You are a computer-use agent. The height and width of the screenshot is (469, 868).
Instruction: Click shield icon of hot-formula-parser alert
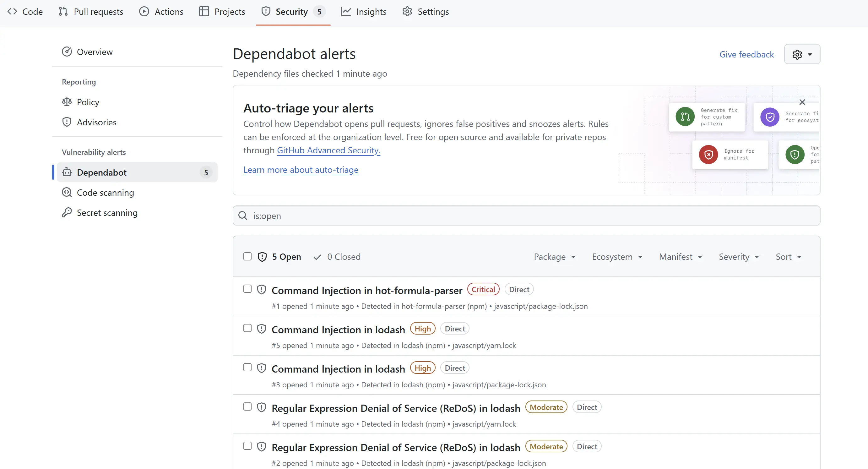coord(262,290)
